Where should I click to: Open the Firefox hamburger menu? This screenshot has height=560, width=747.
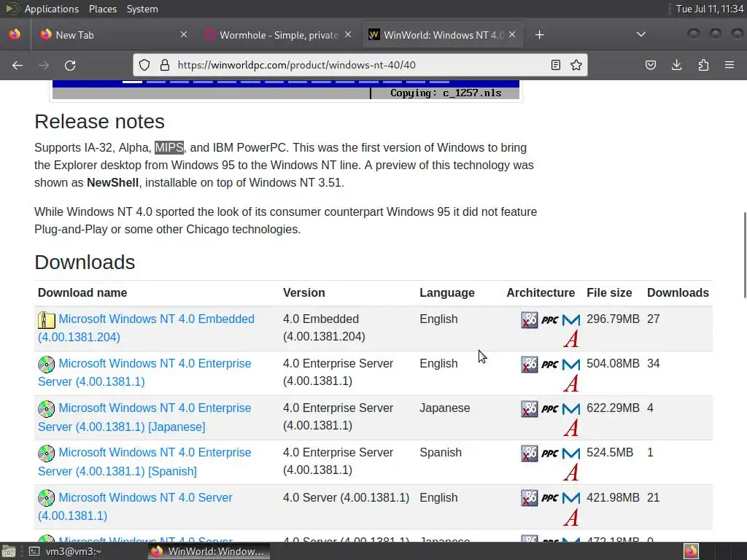point(729,65)
